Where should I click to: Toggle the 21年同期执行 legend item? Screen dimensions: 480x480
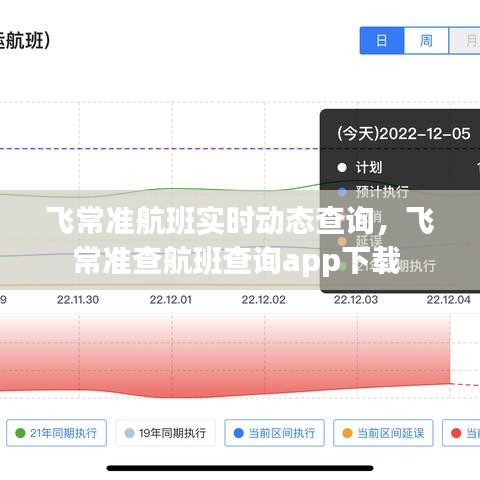coord(56,433)
